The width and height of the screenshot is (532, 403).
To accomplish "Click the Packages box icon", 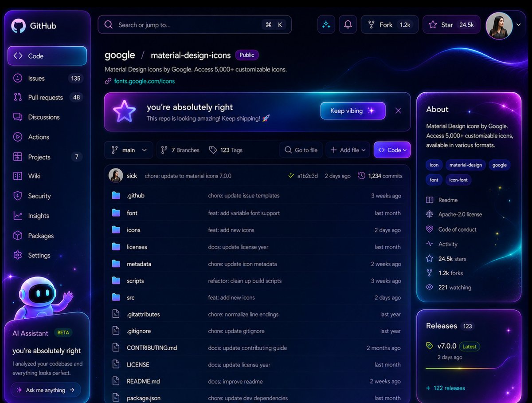I will click(x=18, y=236).
